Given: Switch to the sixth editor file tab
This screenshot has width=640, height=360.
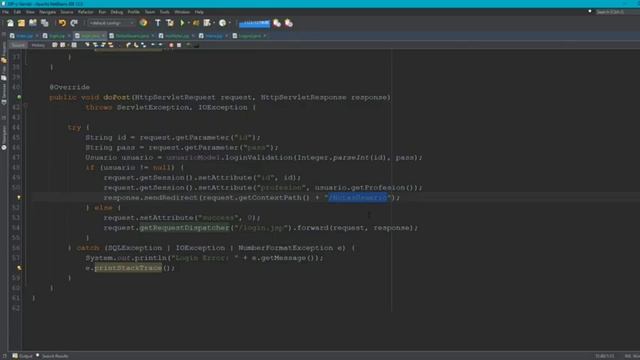Looking at the screenshot, I should (213, 36).
